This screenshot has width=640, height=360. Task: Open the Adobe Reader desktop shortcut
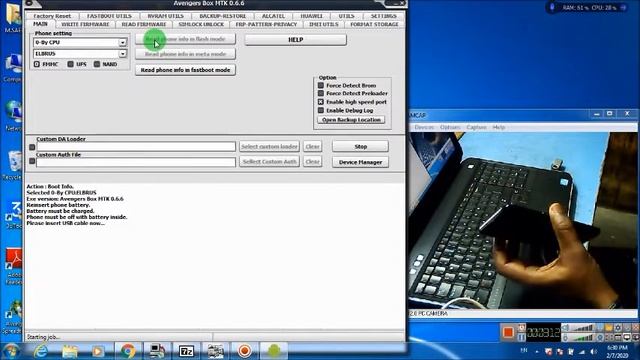coord(14,266)
